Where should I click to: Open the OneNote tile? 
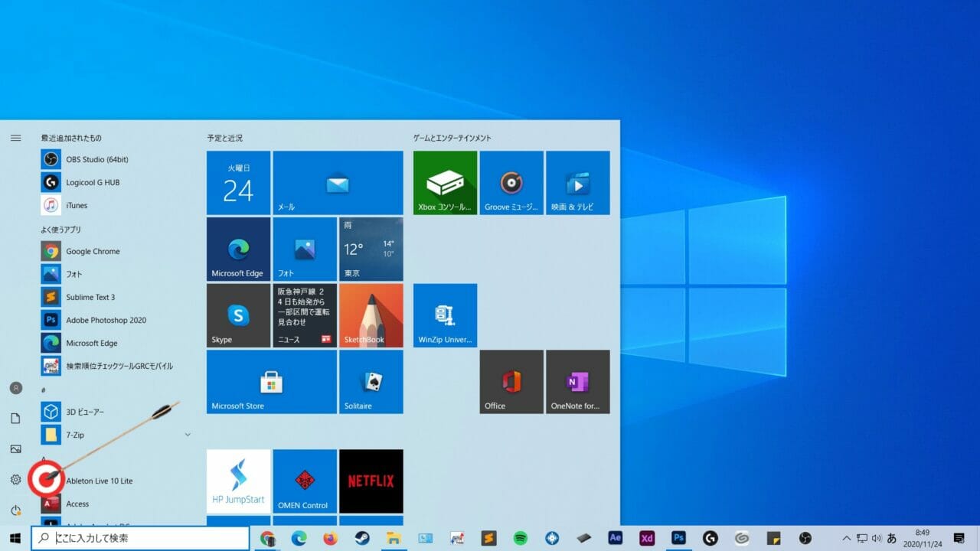[x=578, y=382]
